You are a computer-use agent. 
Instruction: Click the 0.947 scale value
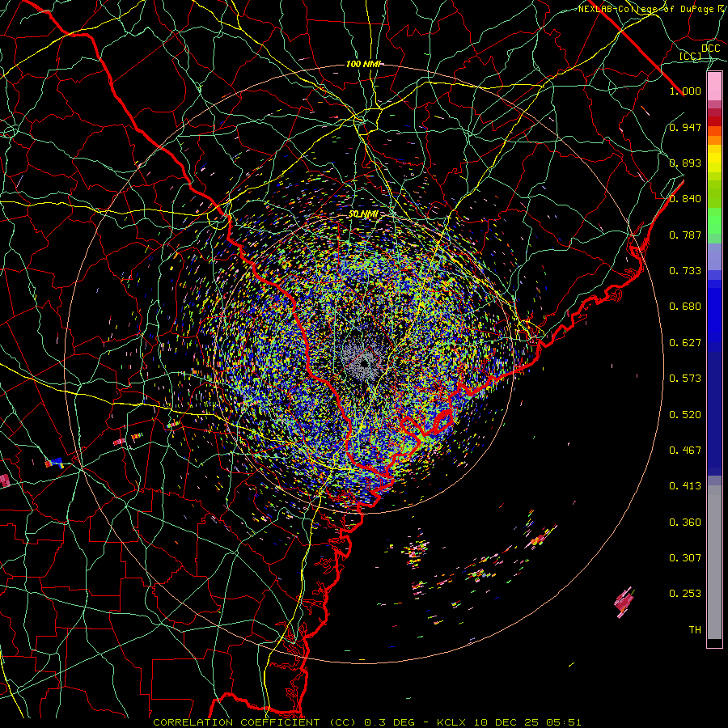(685, 127)
